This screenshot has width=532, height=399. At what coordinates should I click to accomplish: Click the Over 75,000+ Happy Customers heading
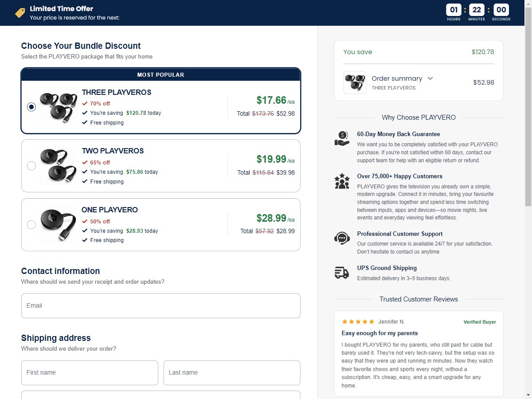400,176
